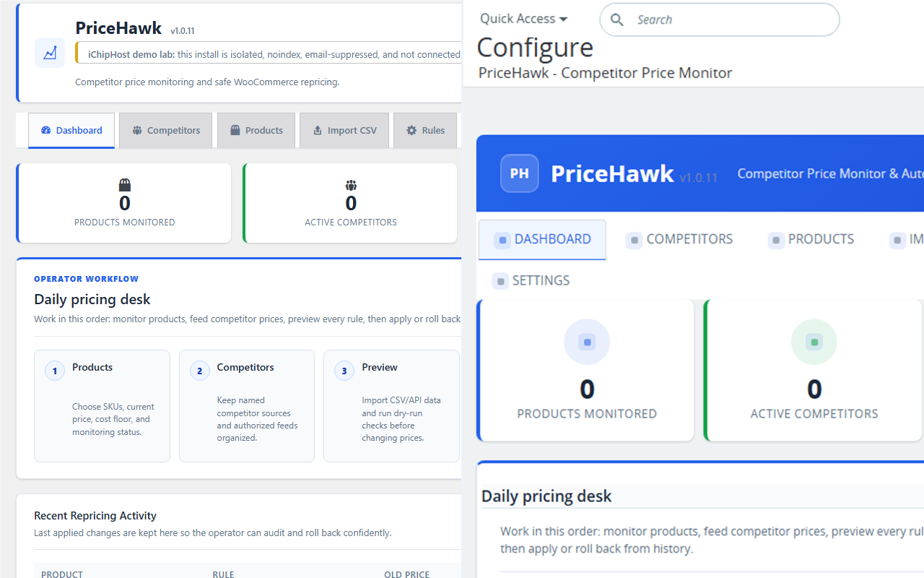This screenshot has width=924, height=578.
Task: Click right panel ACTIVE COMPETITORS label
Action: click(x=814, y=414)
